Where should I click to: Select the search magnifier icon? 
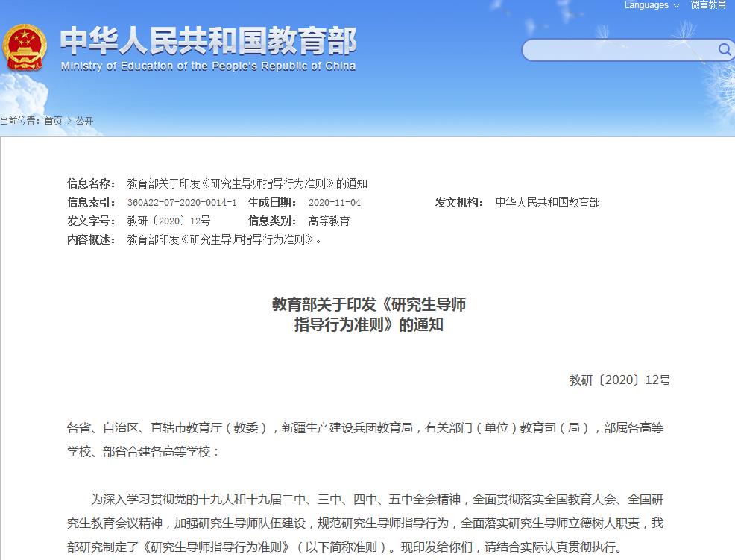[x=722, y=49]
